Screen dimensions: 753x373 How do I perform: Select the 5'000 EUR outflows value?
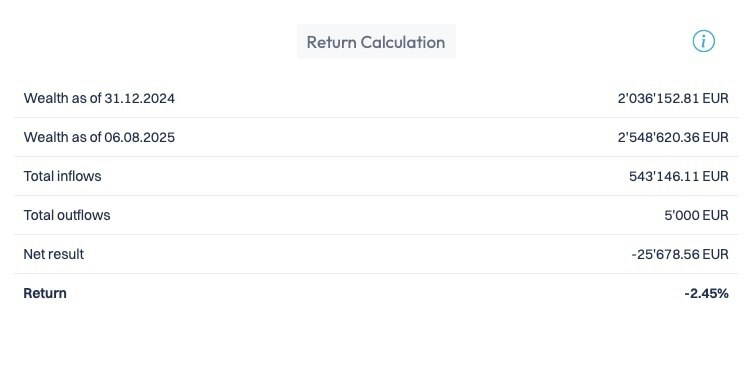click(x=696, y=215)
